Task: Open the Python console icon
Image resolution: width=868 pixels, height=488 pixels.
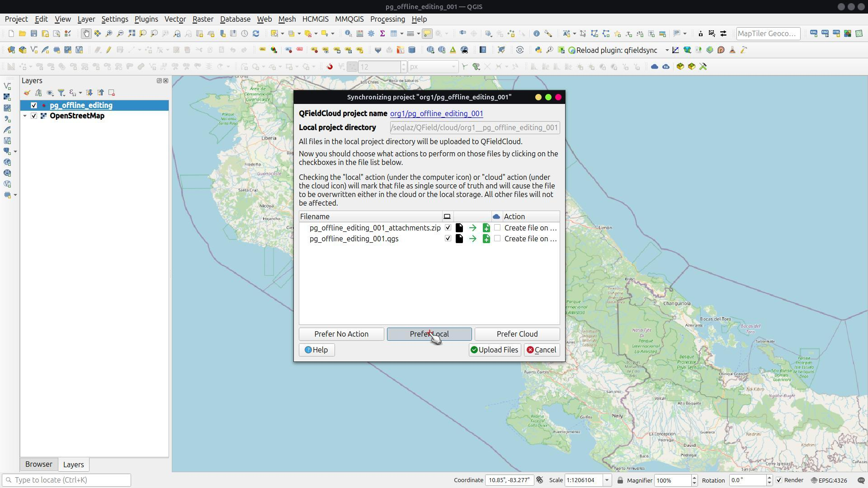Action: pyautogui.click(x=538, y=50)
